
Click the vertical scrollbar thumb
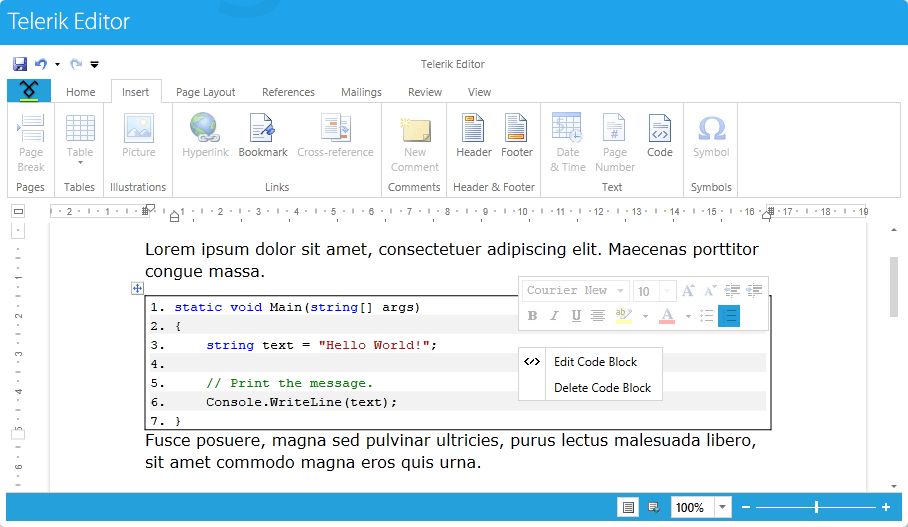(894, 287)
